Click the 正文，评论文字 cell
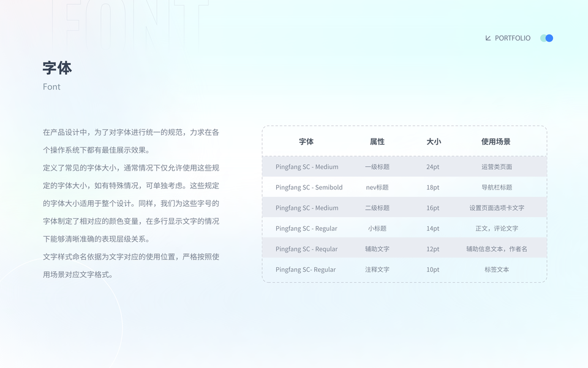Screen dimensions: 588x368 point(497,228)
